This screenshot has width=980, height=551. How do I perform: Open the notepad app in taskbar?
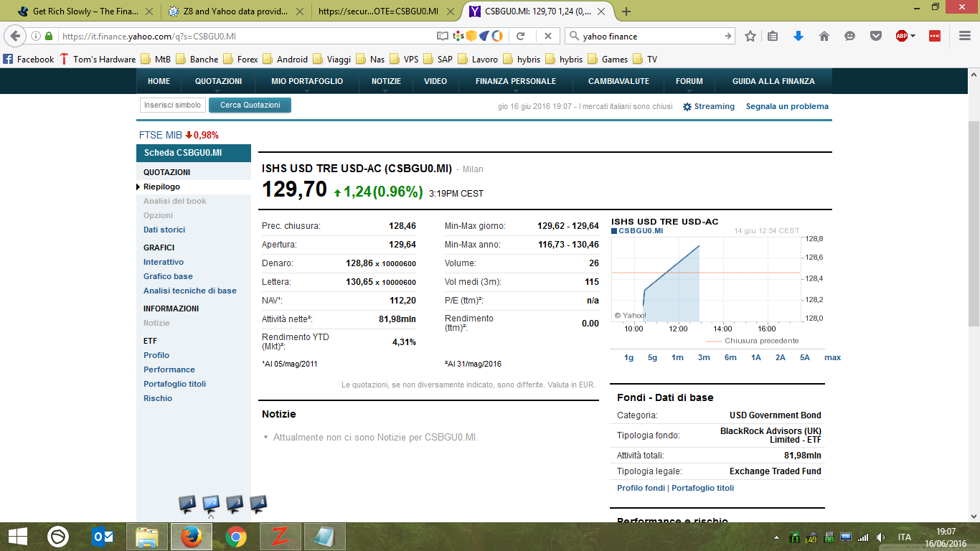[325, 536]
